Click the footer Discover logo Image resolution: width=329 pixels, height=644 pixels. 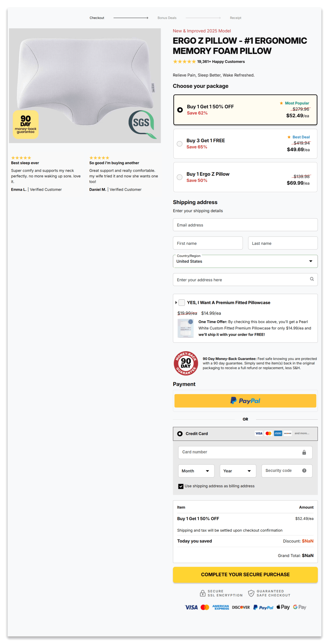coord(241,608)
